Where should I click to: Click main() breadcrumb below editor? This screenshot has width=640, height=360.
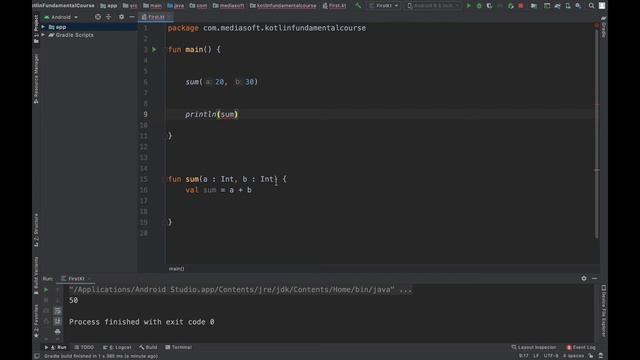coord(176,269)
